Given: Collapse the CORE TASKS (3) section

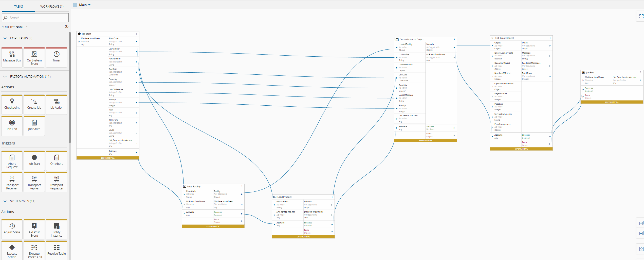Looking at the screenshot, I should (5, 38).
